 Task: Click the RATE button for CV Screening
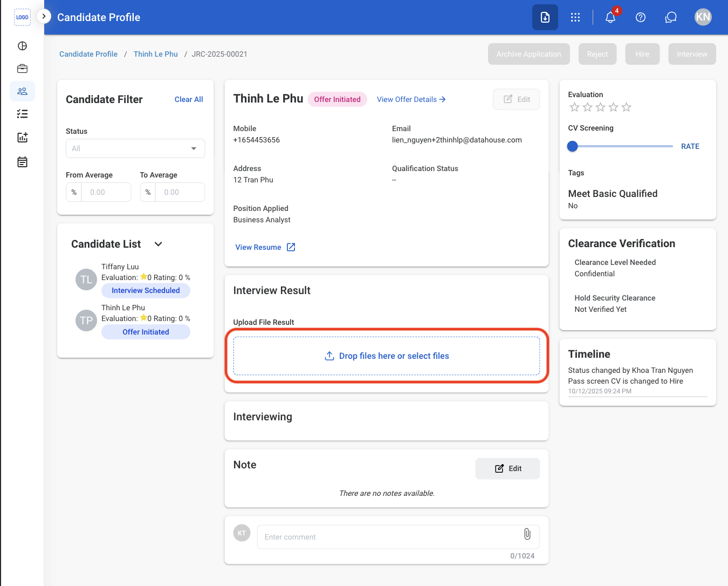pos(690,146)
